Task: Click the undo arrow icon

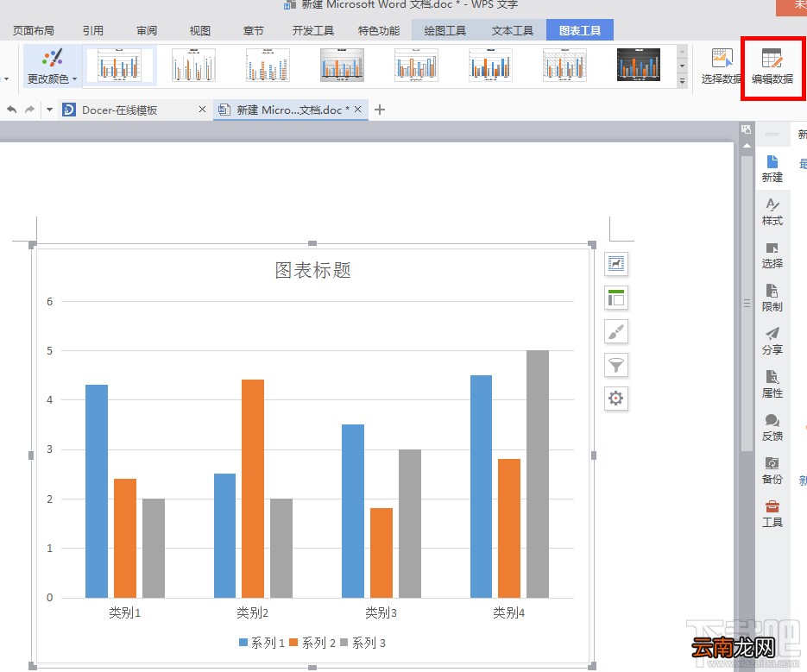Action: coord(12,110)
